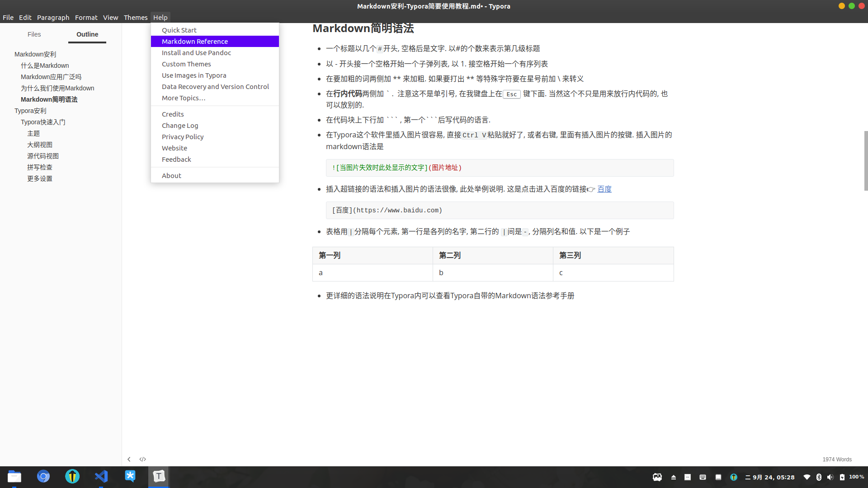Open Chromium browser in taskbar

(x=43, y=476)
